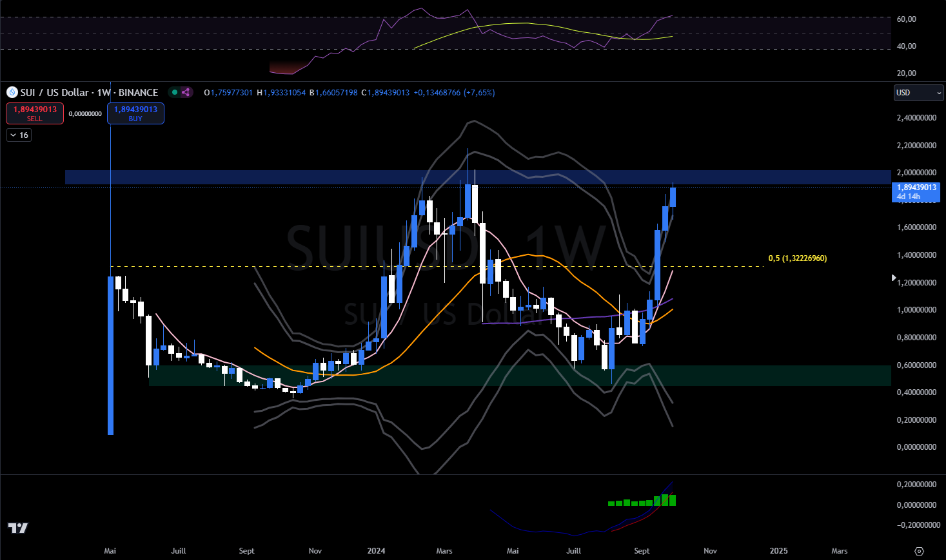Viewport: 946px width, 560px height.
Task: Select the 0,5 Fibonacci level label
Action: point(797,258)
